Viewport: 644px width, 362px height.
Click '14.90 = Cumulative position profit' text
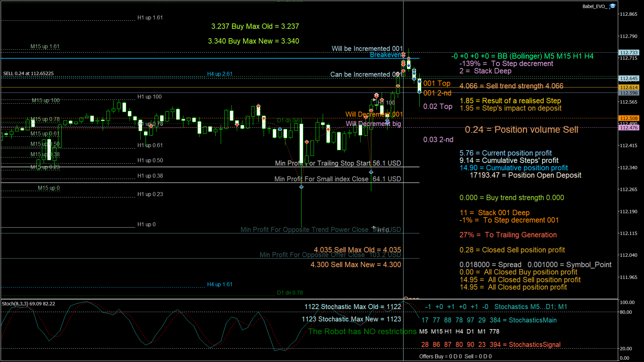coord(514,168)
